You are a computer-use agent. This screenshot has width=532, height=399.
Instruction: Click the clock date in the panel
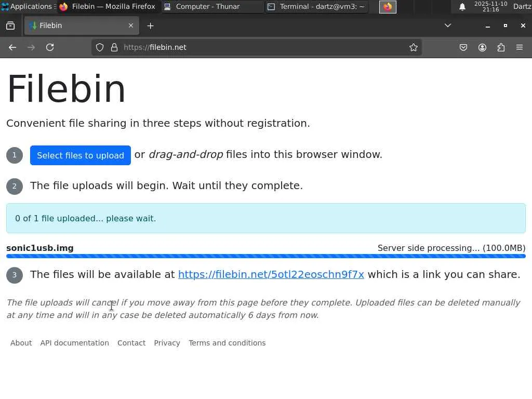490,6
